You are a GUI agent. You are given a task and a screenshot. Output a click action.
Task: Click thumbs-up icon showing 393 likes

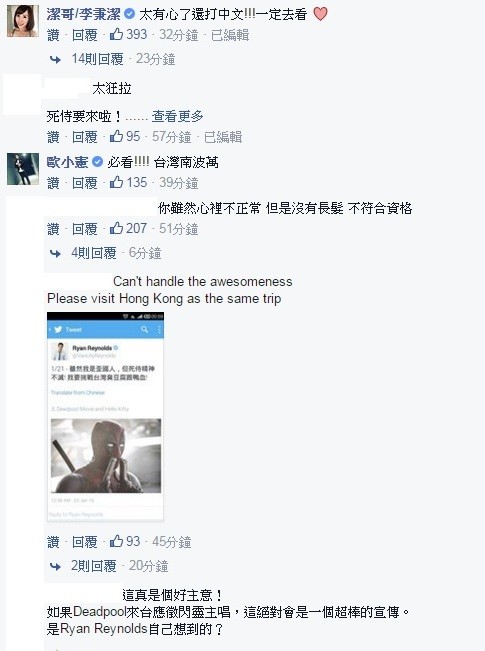(116, 34)
